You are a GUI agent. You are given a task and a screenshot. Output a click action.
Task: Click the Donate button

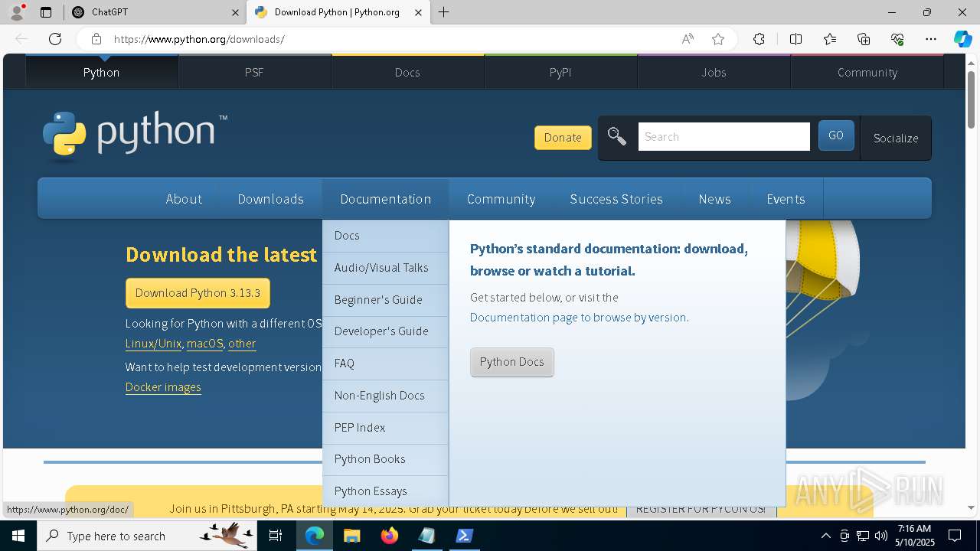point(563,138)
